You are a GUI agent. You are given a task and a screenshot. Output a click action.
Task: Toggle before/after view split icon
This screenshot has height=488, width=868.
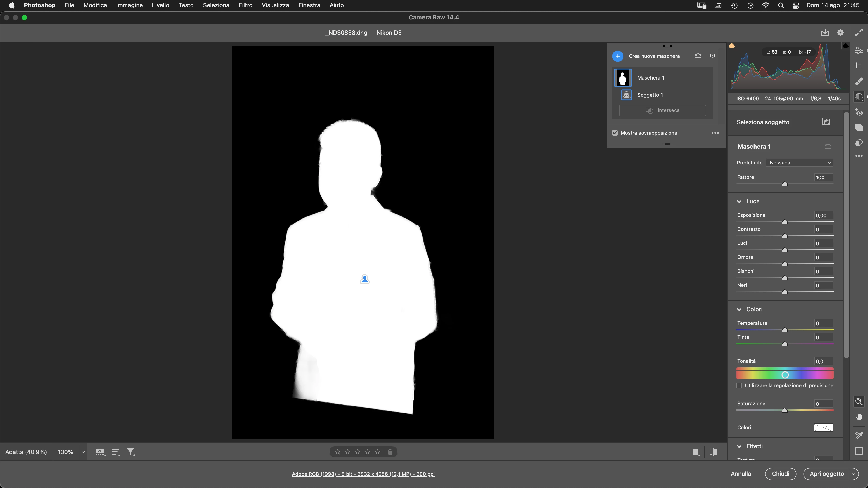click(713, 452)
